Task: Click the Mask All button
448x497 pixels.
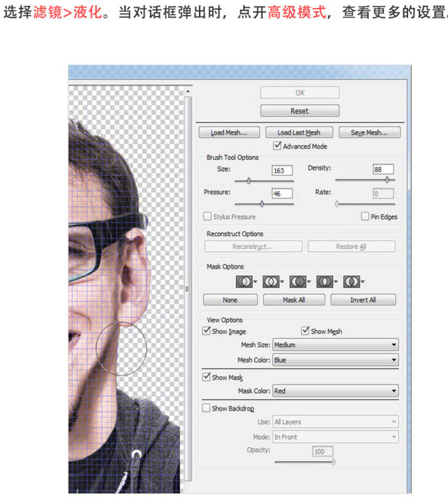Action: (294, 300)
